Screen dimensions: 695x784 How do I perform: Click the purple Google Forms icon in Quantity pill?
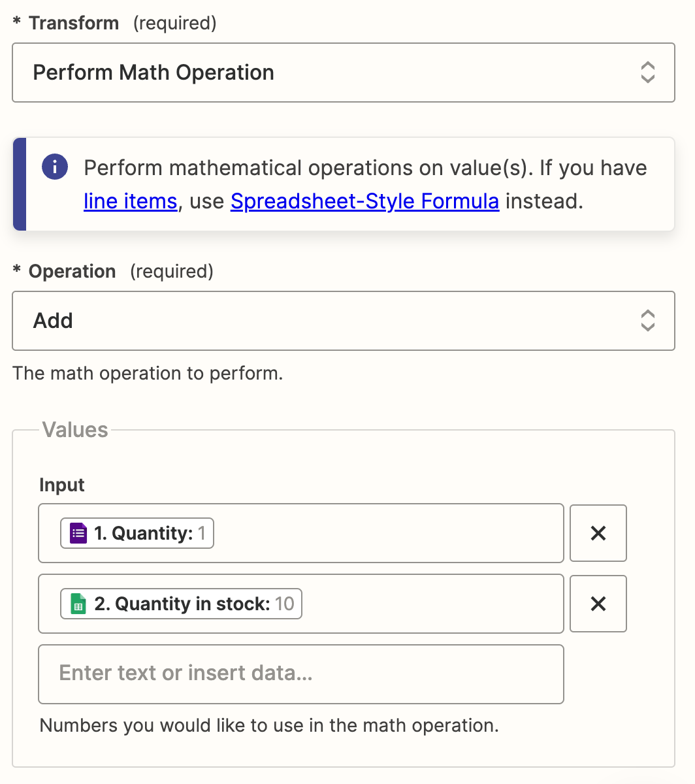78,533
